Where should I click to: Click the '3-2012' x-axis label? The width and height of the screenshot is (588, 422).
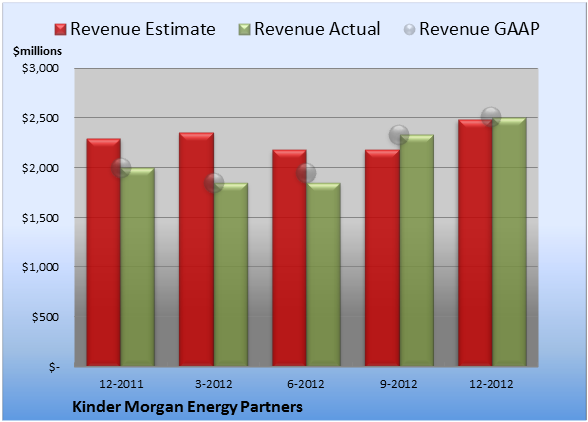214,384
